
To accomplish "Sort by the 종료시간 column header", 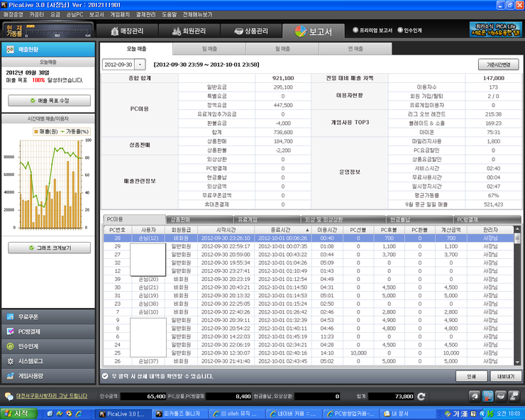I will click(283, 230).
